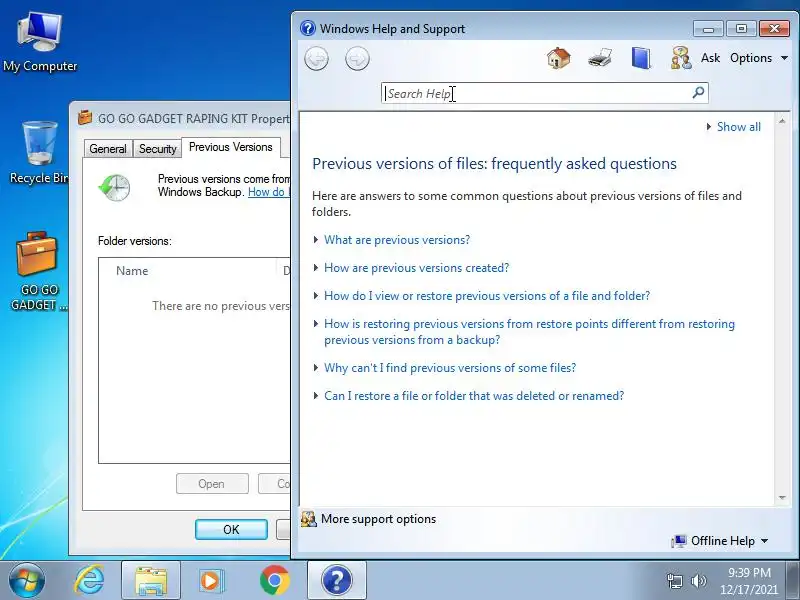The height and width of the screenshot is (600, 800).
Task: Open the Windows Start menu
Action: (27, 581)
